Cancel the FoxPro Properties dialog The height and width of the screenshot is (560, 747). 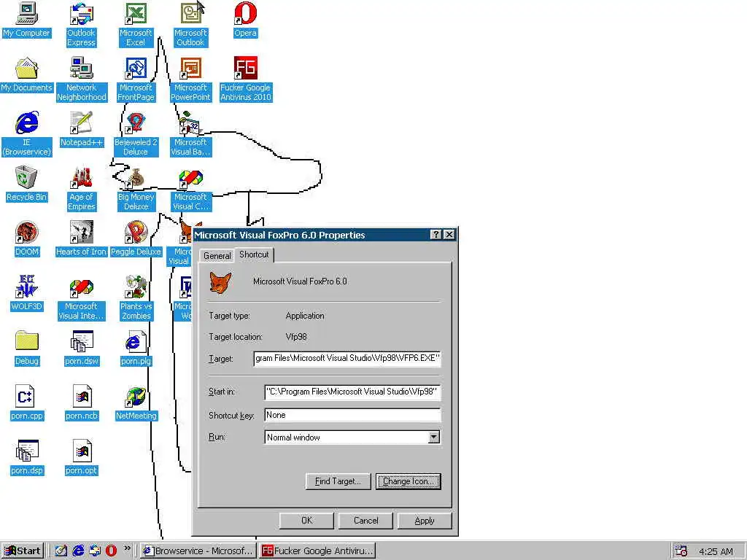pos(365,521)
